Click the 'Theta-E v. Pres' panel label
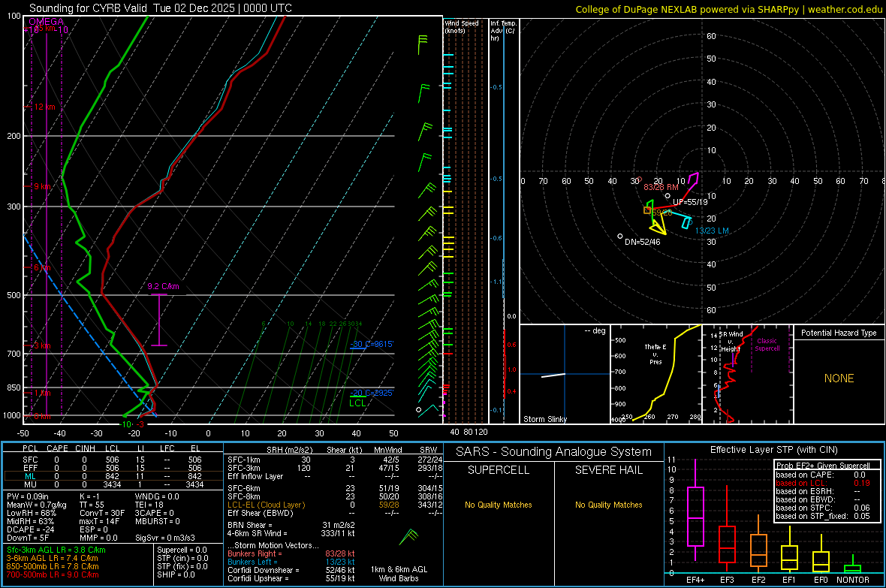This screenshot has width=886, height=588. (x=655, y=354)
